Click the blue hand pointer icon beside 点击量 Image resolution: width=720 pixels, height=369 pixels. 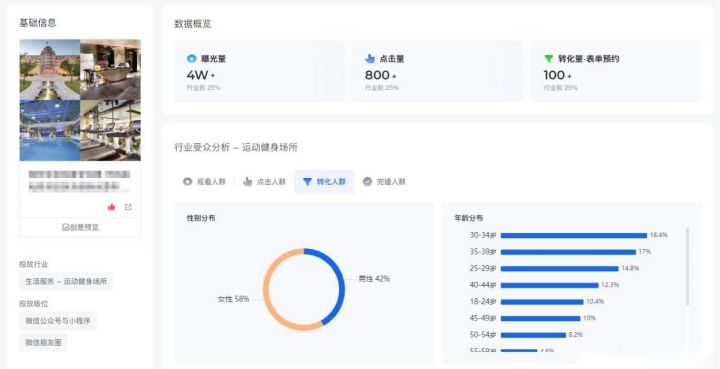[x=370, y=59]
